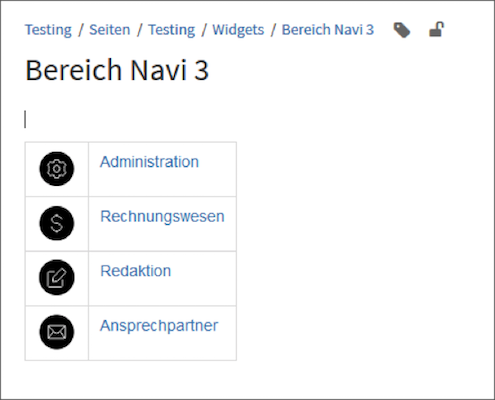Click the Bereich Navi 3 breadcrumb
495x400 pixels.
tap(328, 30)
